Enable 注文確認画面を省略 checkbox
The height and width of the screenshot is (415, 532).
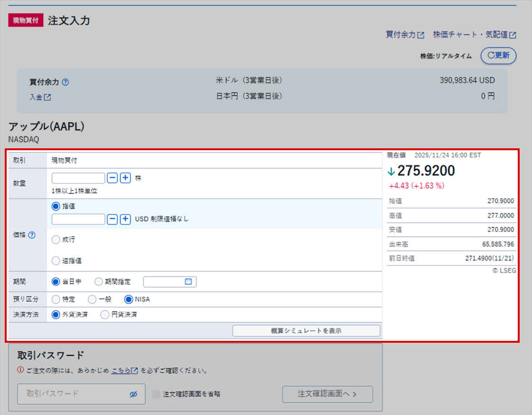click(x=156, y=394)
